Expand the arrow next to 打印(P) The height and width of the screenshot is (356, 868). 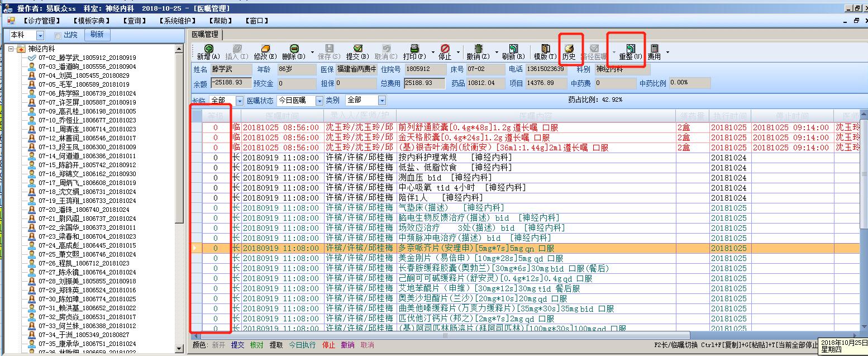click(x=432, y=53)
